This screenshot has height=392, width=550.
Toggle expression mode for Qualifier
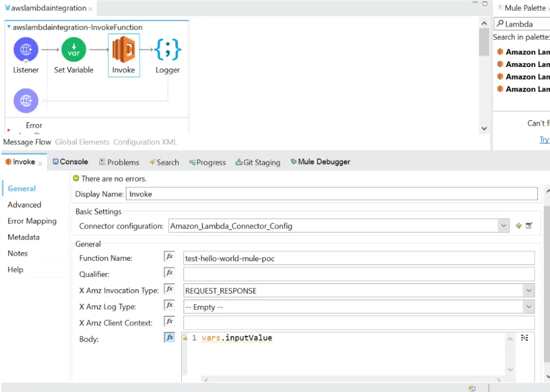(169, 272)
